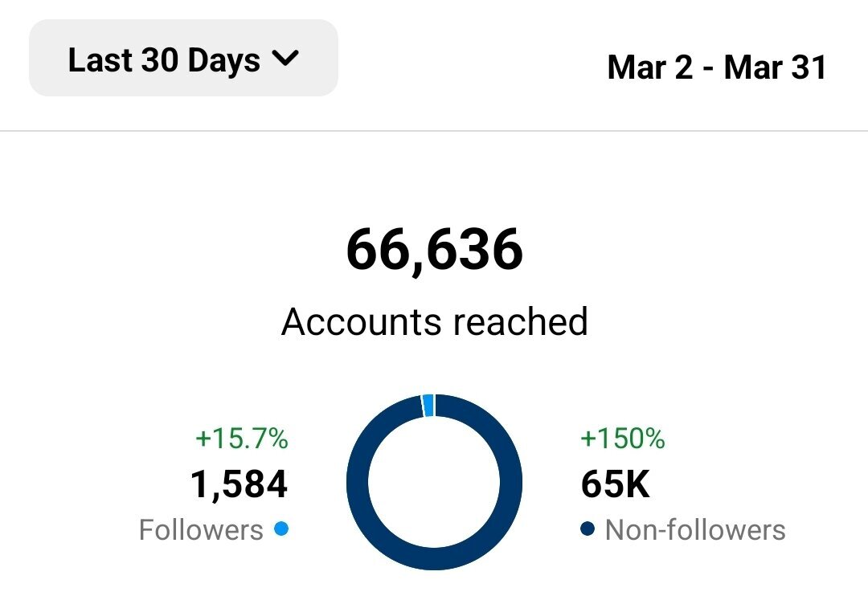
Task: Click the light blue Followers legend dot
Action: (x=281, y=529)
